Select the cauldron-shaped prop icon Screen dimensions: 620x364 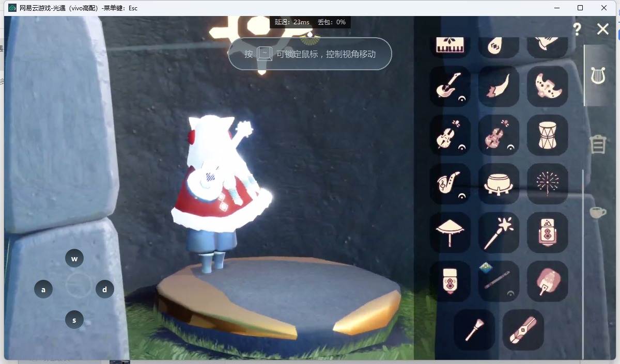499,183
